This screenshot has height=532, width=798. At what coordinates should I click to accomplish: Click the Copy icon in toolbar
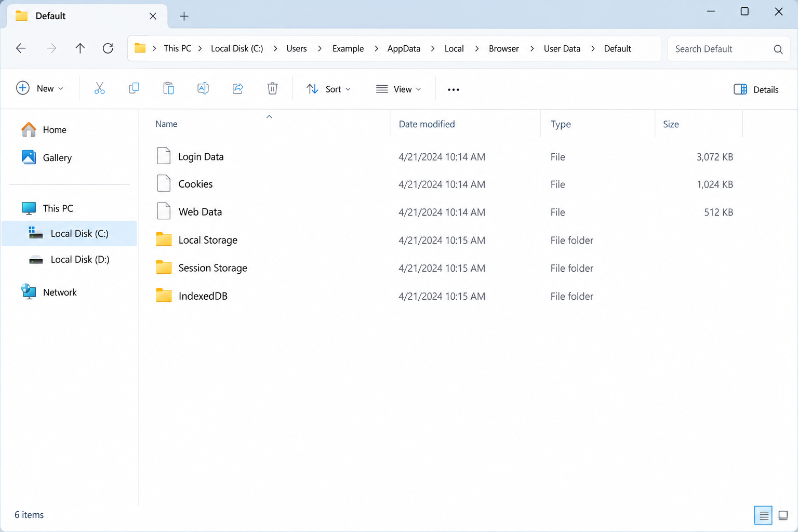pyautogui.click(x=134, y=88)
